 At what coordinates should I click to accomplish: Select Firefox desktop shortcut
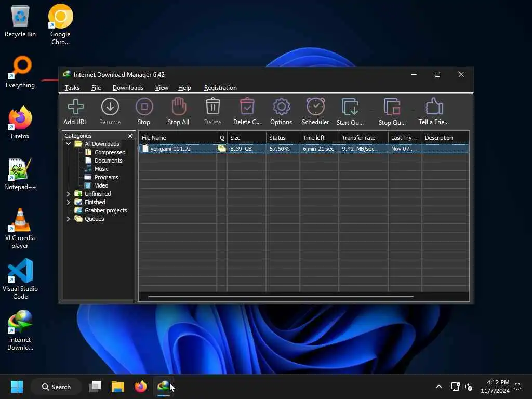click(20, 123)
